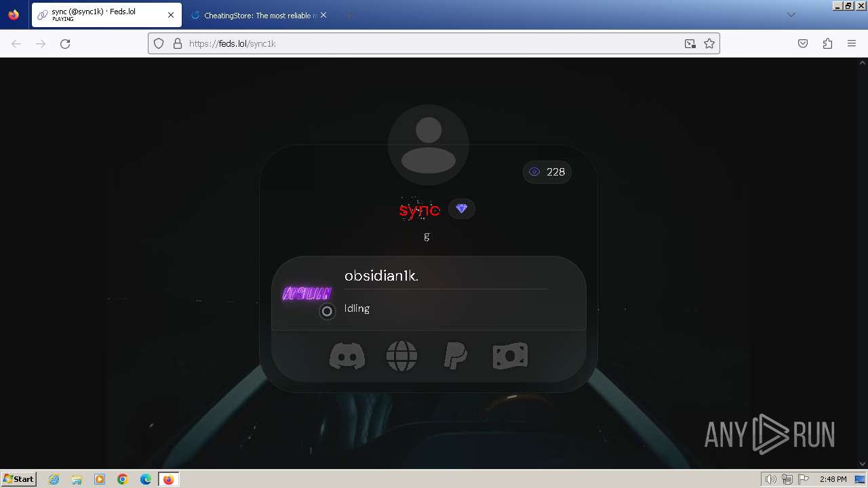Open the Save to Pocket button
The image size is (868, 488).
click(x=803, y=43)
